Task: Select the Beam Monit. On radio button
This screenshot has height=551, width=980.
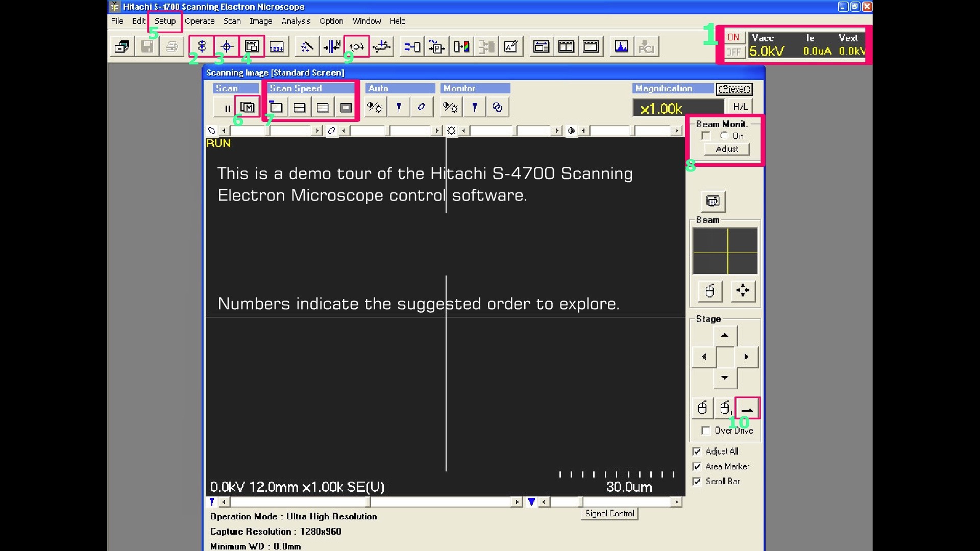Action: click(724, 136)
